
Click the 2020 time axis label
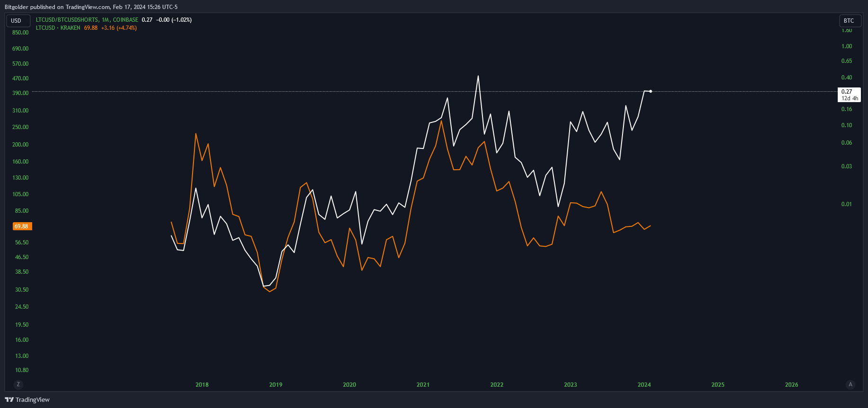[x=350, y=385]
